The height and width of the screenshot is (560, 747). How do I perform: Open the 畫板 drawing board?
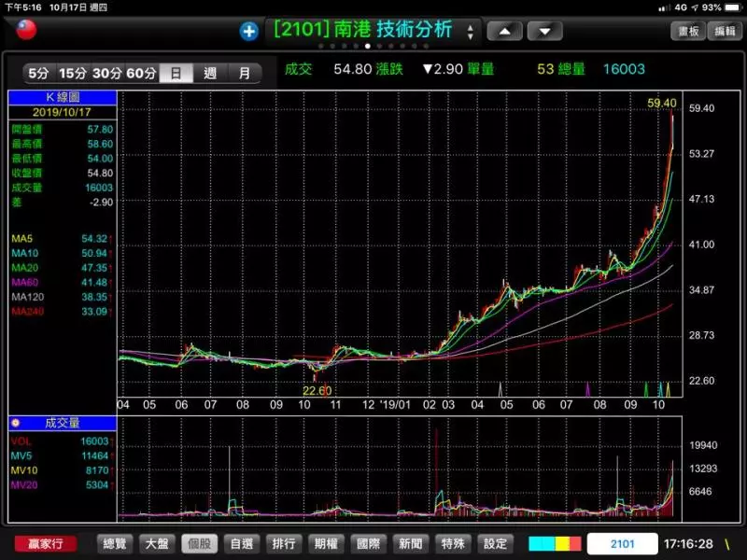[688, 32]
